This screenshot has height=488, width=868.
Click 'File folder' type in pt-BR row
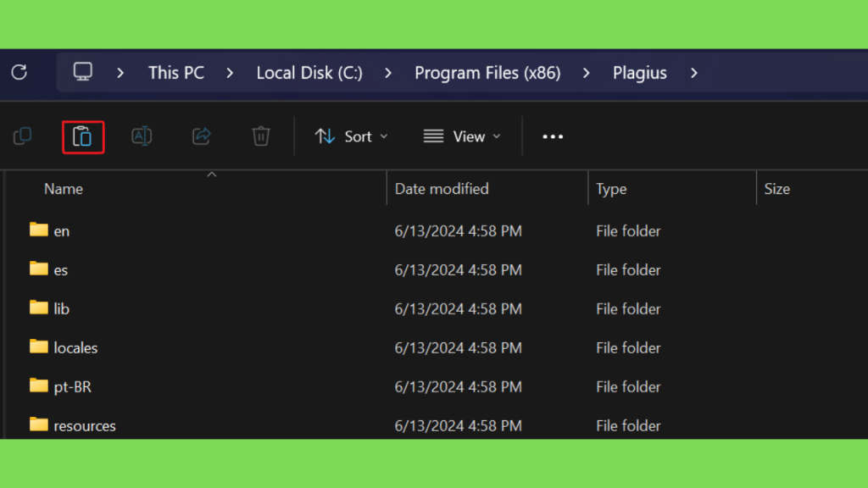[628, 386]
